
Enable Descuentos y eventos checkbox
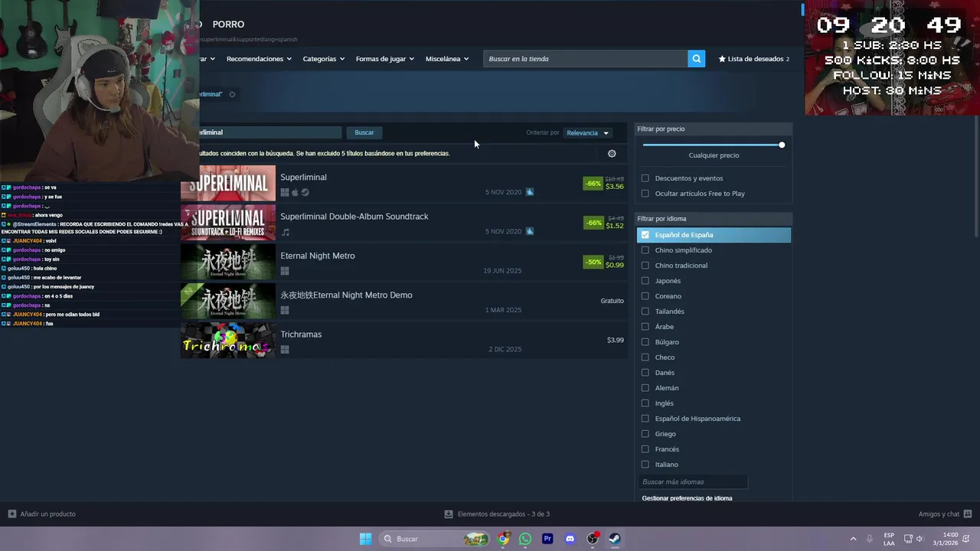645,178
